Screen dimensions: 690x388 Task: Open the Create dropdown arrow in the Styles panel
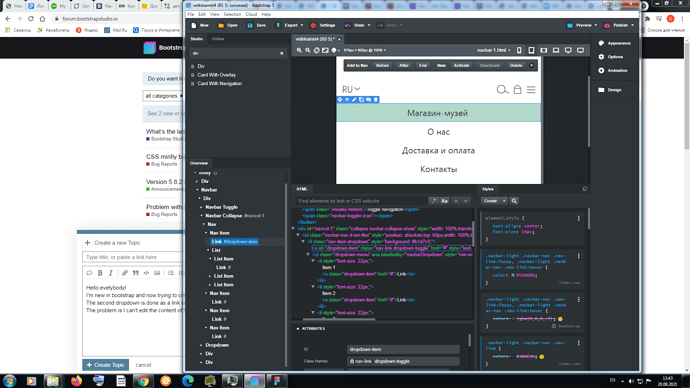coord(504,201)
